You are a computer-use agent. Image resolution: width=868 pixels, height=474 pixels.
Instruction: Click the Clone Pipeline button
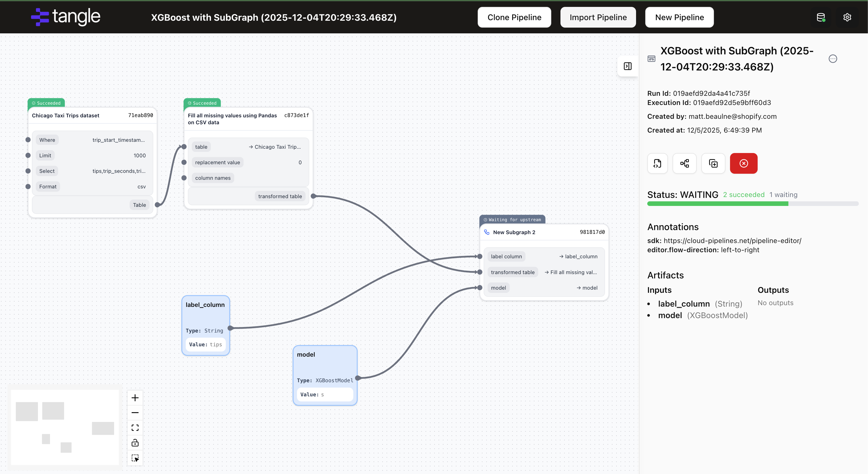point(514,17)
